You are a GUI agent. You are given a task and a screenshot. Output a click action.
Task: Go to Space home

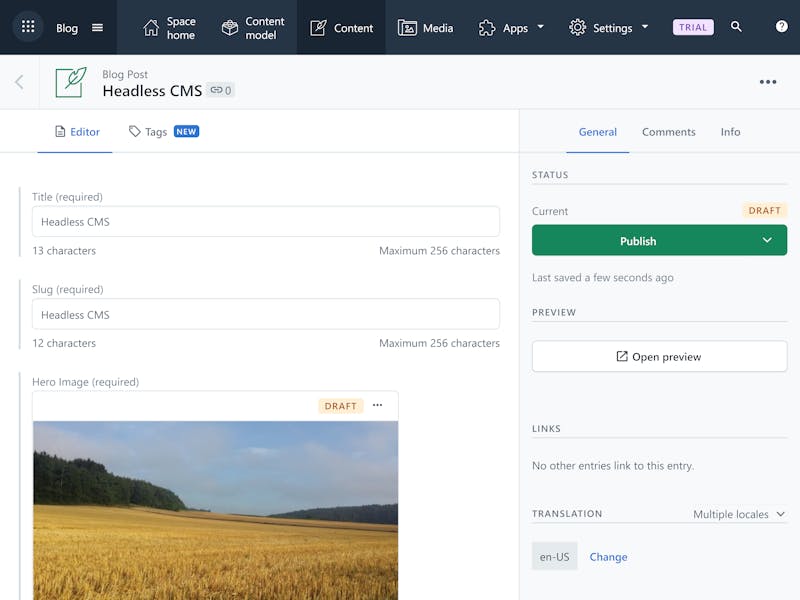coord(169,28)
